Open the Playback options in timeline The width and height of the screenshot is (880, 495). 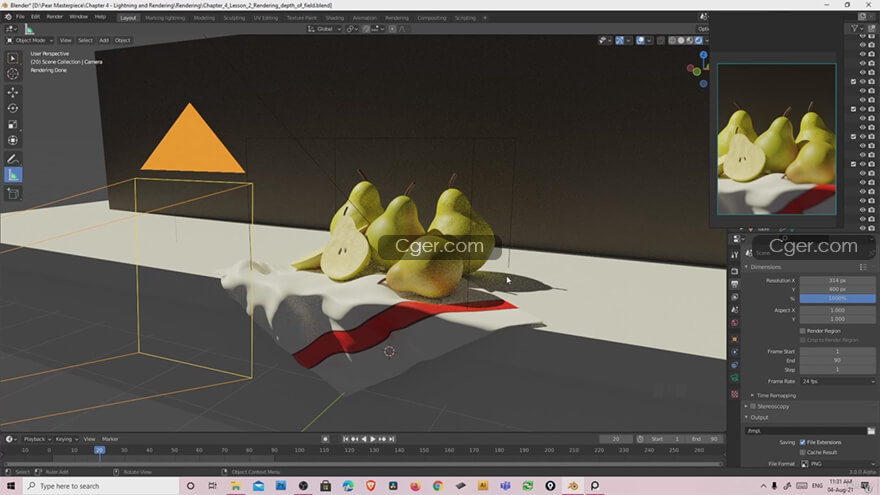point(36,439)
